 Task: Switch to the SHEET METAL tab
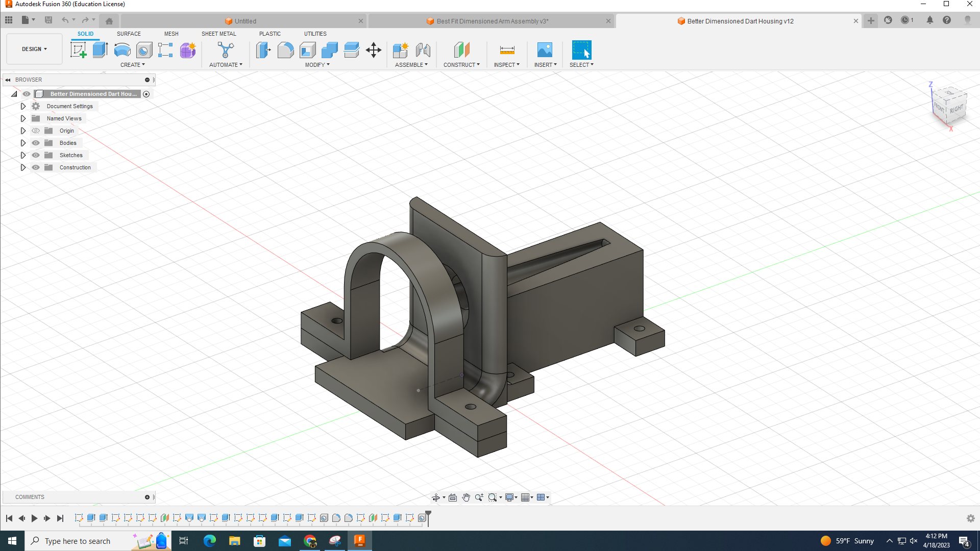click(x=218, y=34)
